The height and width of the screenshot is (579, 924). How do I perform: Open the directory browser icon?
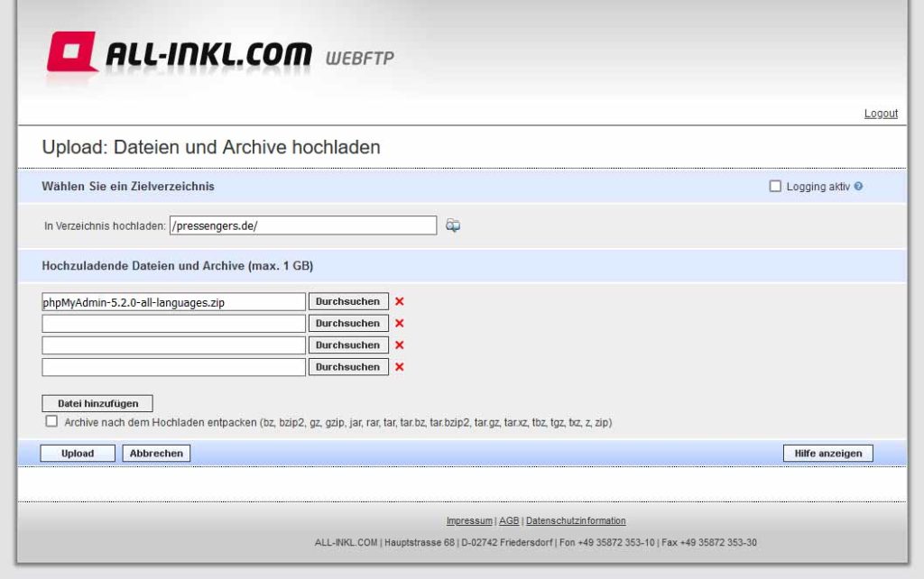pos(453,225)
